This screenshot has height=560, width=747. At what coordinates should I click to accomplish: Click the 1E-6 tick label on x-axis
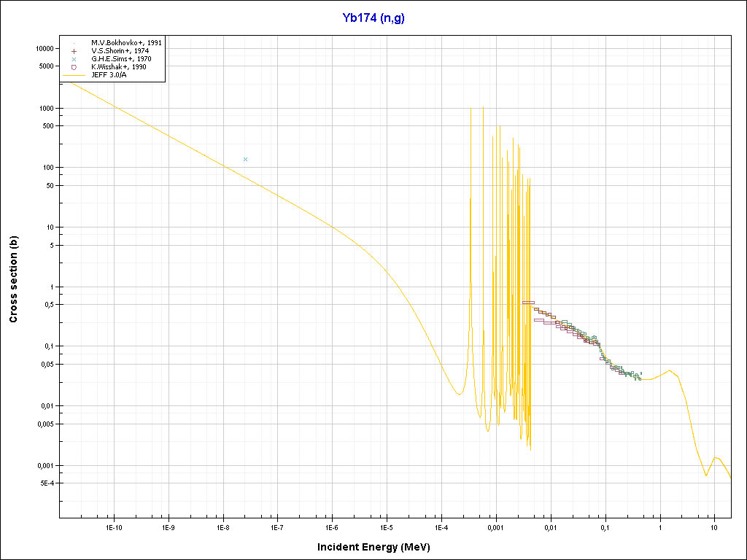[x=332, y=526]
